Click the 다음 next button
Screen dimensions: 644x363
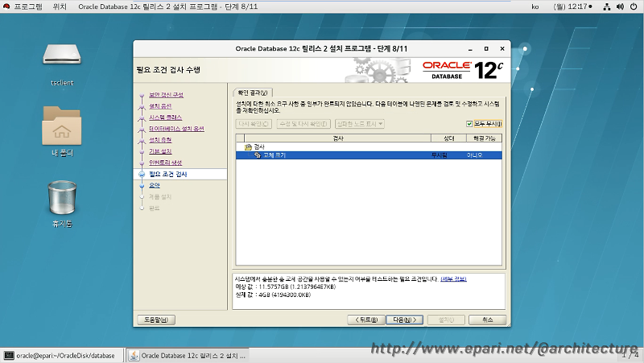405,320
